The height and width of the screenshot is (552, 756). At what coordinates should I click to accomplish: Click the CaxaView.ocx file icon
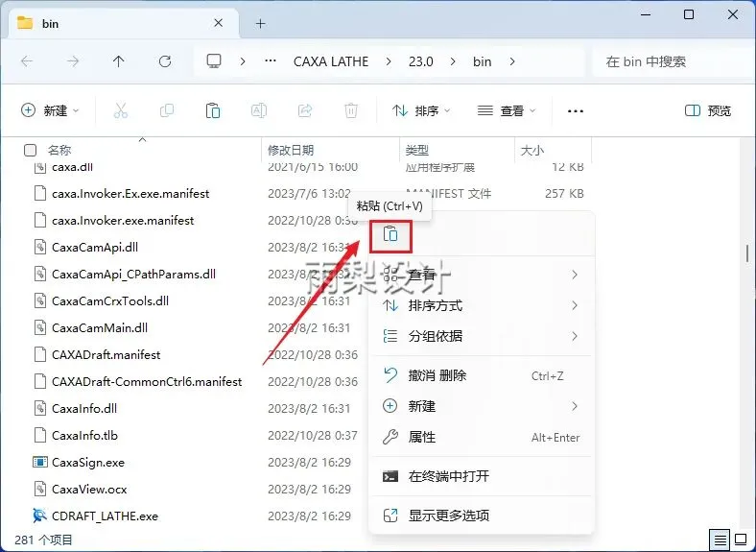[x=40, y=489]
